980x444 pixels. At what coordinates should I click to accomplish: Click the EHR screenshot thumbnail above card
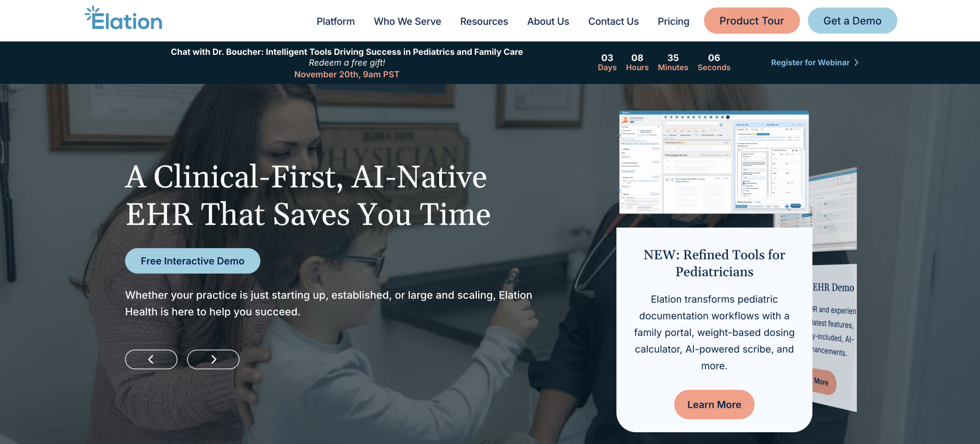click(x=714, y=162)
